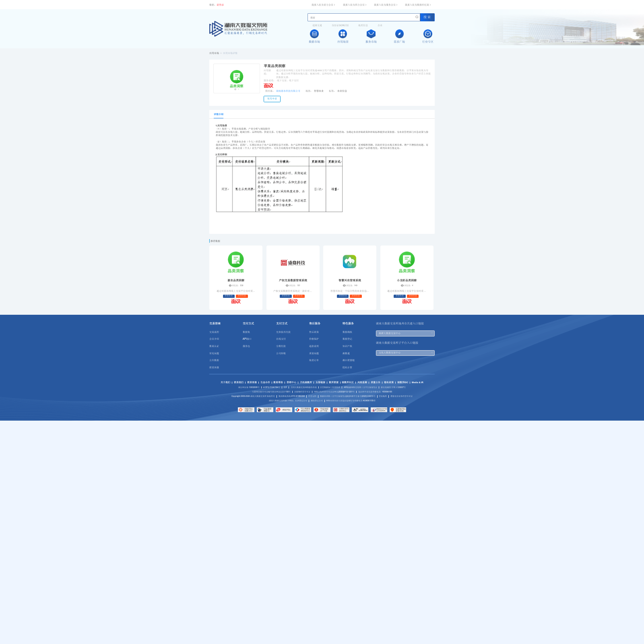Open the 我要入驻为数据经纪商 link
This screenshot has height=644, width=644.
[418, 5]
